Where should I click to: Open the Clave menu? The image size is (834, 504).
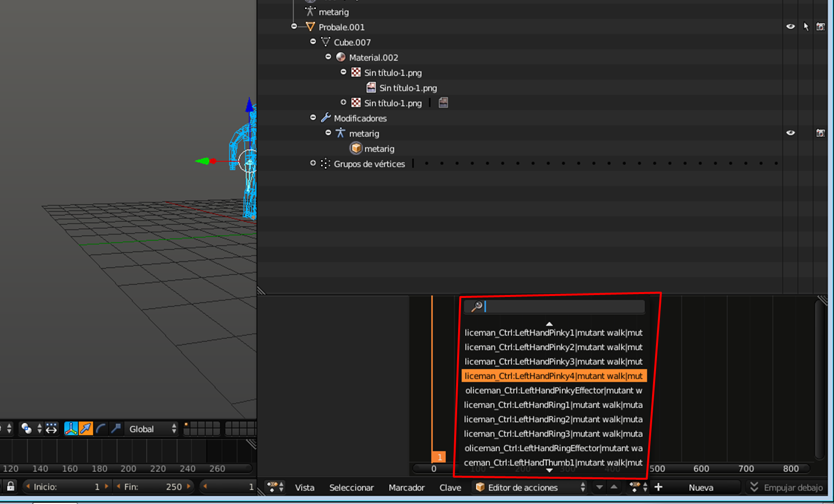pos(450,487)
